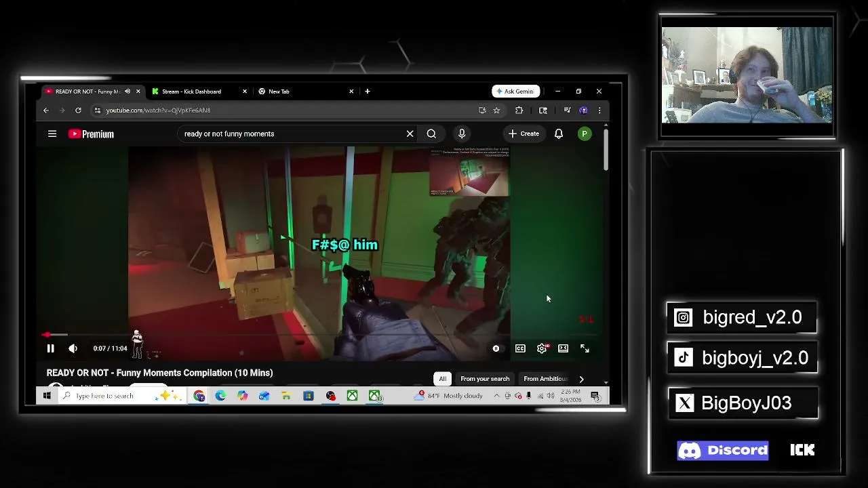Close the Kick Dashboard tab
Screen dimensions: 868x488
245,91
